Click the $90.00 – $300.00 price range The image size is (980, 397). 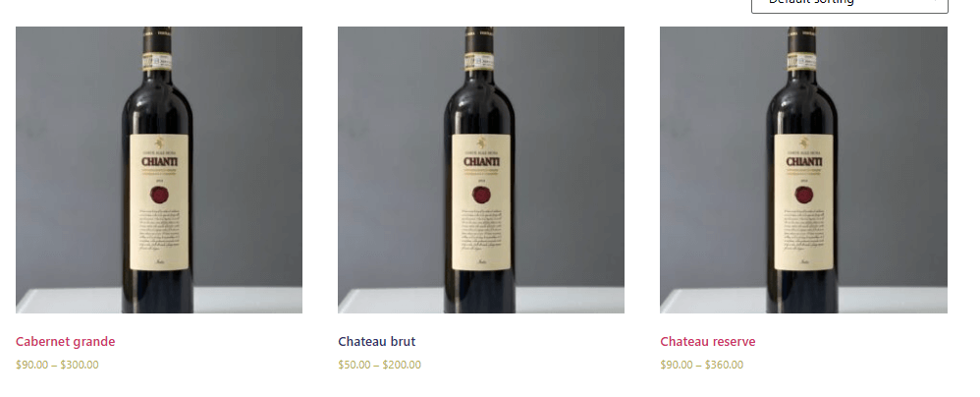[57, 365]
